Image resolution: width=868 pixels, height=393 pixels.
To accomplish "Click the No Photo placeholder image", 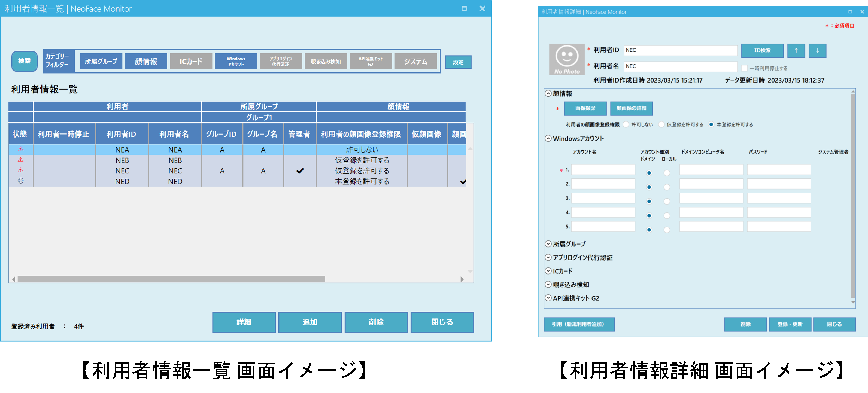I will [x=567, y=60].
